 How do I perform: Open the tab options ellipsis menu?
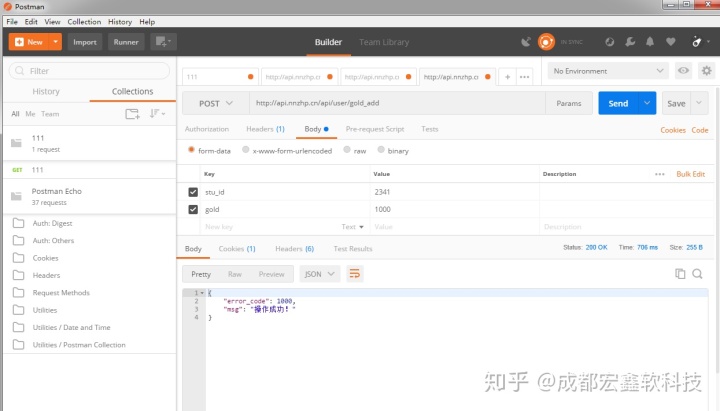pos(524,77)
